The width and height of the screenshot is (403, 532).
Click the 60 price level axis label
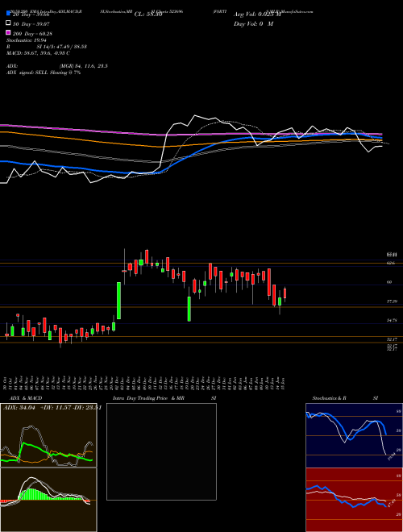coord(389,282)
